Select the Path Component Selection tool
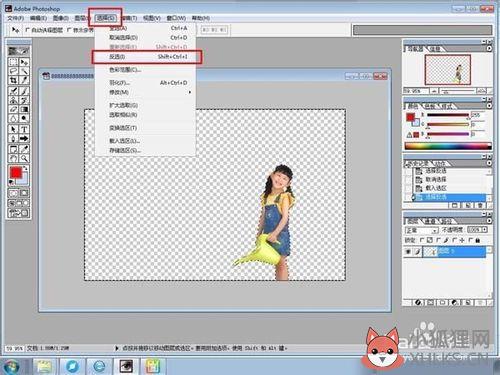500x375 pixels. coord(13,129)
